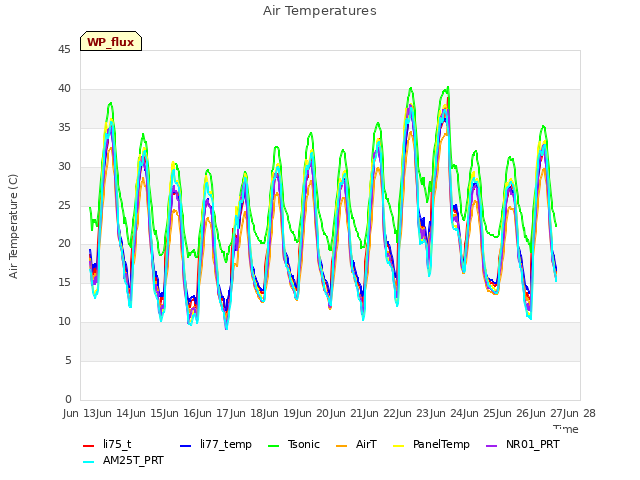Click the 0 y-axis tick label
Viewport: 640px width, 480px height.
[68, 399]
